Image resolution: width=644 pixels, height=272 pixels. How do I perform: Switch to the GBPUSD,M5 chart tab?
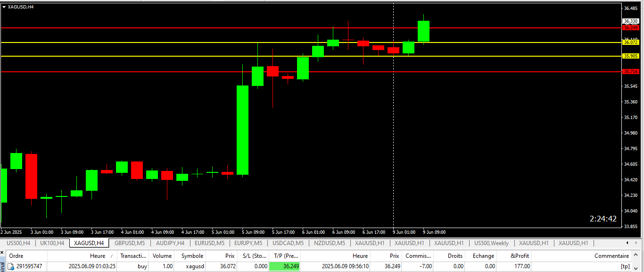129,243
